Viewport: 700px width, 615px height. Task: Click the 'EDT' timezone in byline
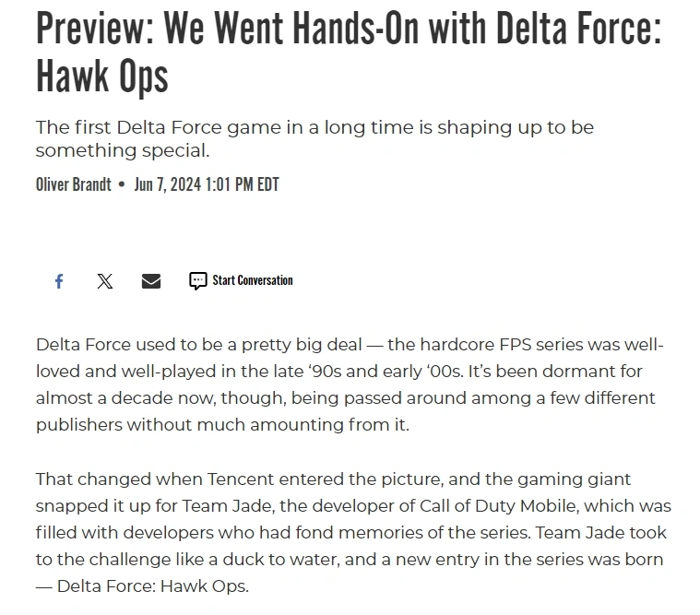(267, 184)
